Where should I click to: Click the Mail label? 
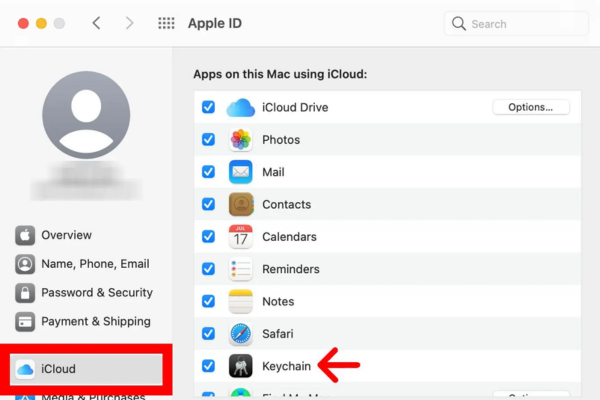[273, 172]
